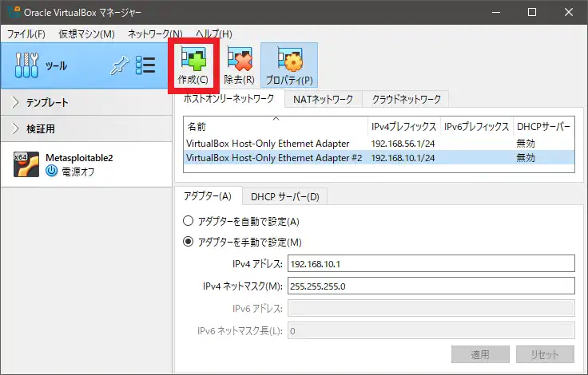Screen dimensions: 588x375
Task: Open the クラウドネットワーク tab
Action: [x=407, y=99]
